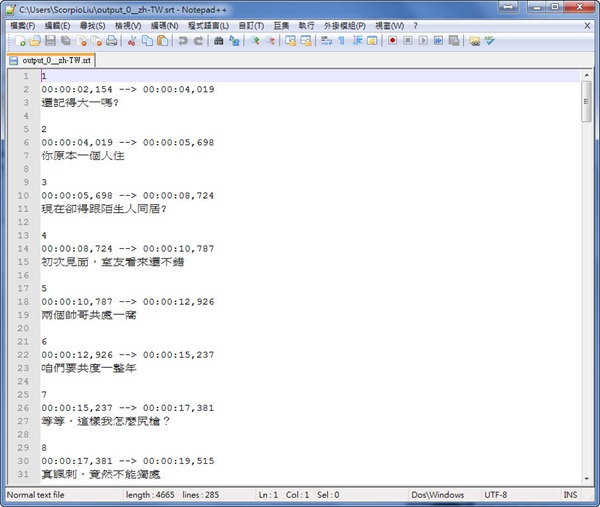600x507 pixels.
Task: Select the output_0__zh-TW.srt tab
Action: point(51,60)
